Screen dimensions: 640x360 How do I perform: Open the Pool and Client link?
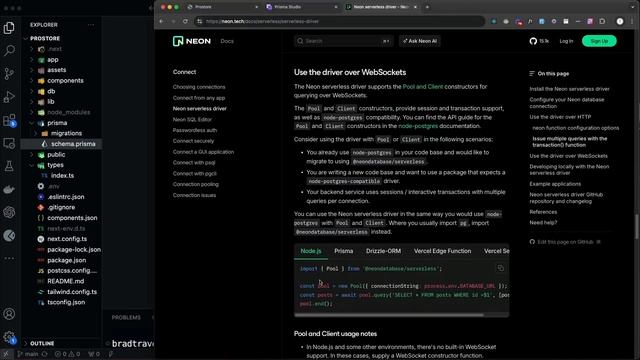pyautogui.click(x=422, y=87)
